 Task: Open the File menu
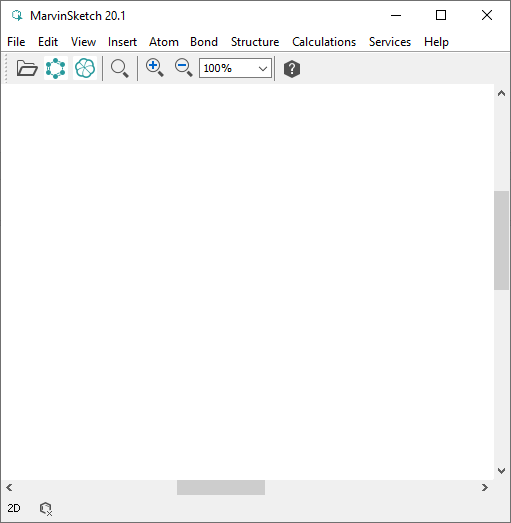click(x=16, y=42)
